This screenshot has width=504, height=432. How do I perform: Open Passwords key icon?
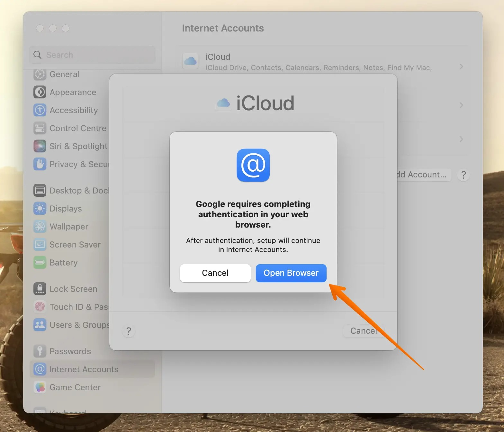[40, 351]
